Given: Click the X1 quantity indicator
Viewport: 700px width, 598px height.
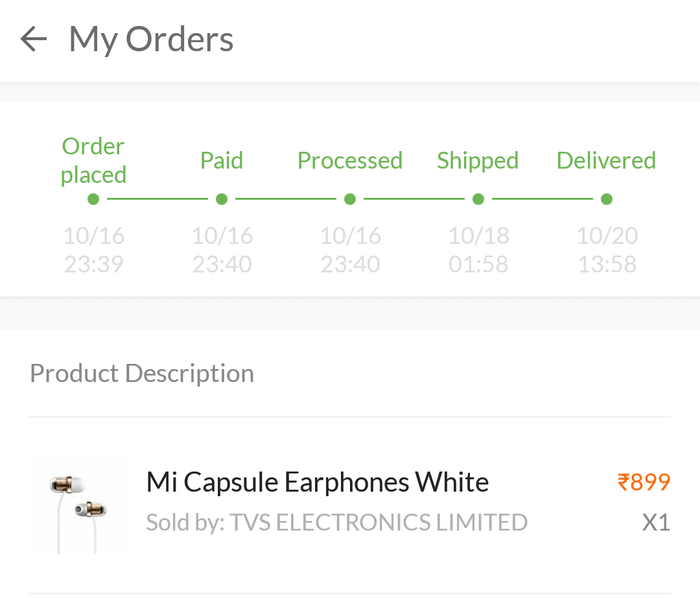Looking at the screenshot, I should pos(656,522).
